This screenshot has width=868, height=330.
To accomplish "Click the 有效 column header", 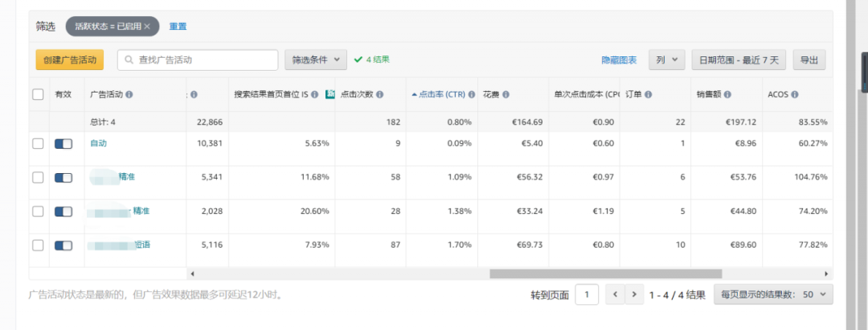I will pyautogui.click(x=63, y=95).
